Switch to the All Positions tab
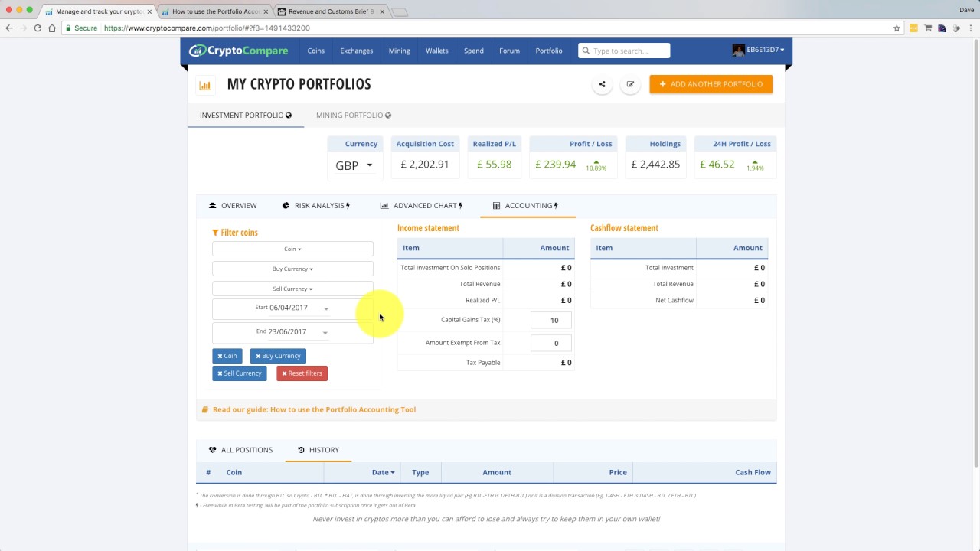Viewport: 980px width, 551px height. pos(240,450)
